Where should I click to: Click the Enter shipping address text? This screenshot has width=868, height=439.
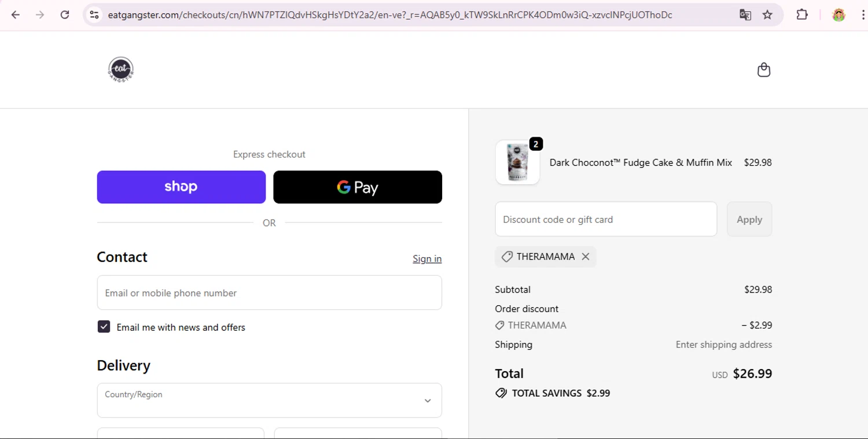pyautogui.click(x=724, y=345)
